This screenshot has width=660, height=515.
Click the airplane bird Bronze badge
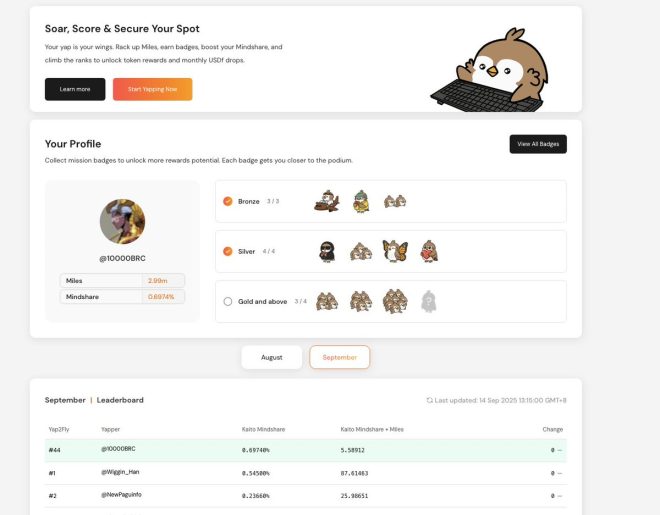(327, 201)
